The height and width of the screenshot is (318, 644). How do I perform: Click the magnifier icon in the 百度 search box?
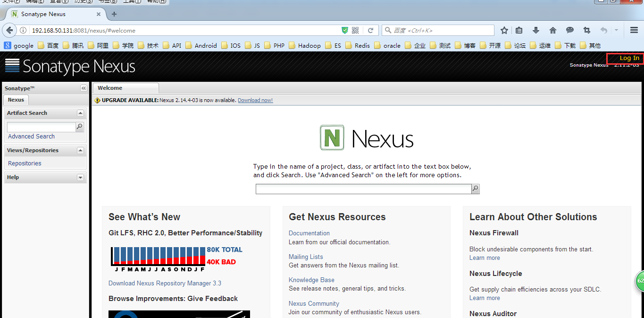[x=388, y=30]
